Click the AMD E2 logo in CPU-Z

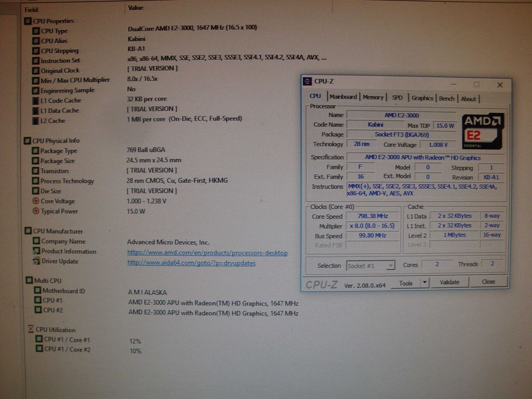(x=482, y=131)
